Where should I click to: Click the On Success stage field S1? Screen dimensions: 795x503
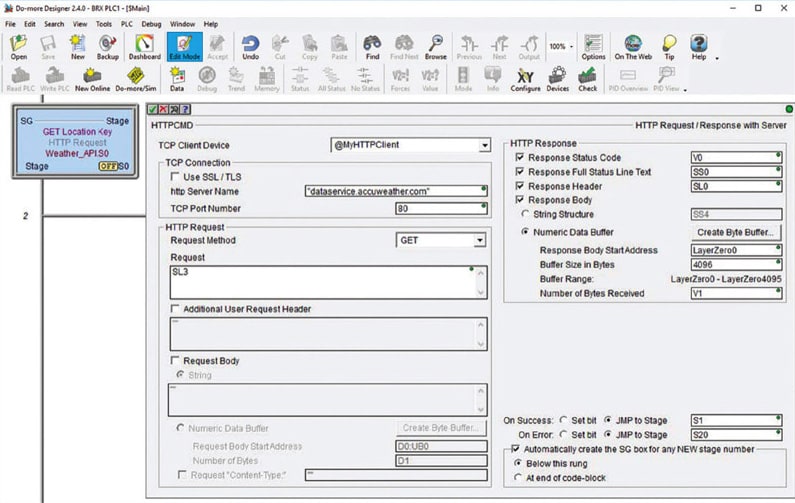[736, 420]
